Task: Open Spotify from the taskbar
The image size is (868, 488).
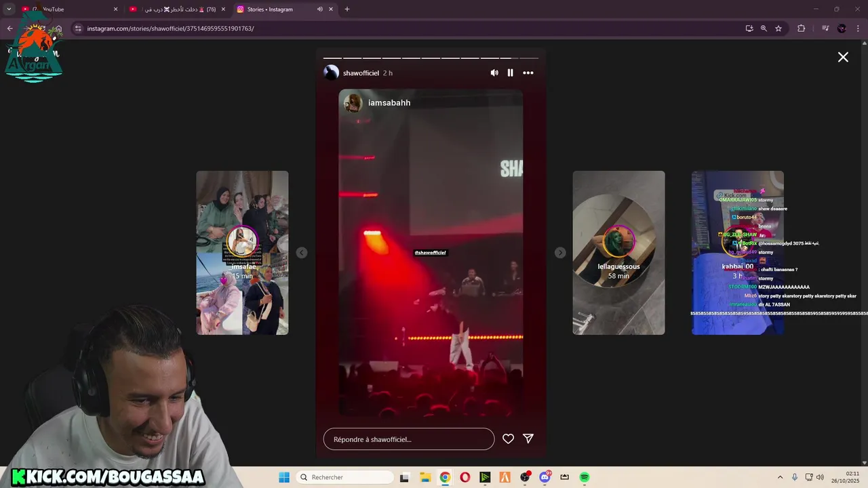Action: [x=585, y=477]
